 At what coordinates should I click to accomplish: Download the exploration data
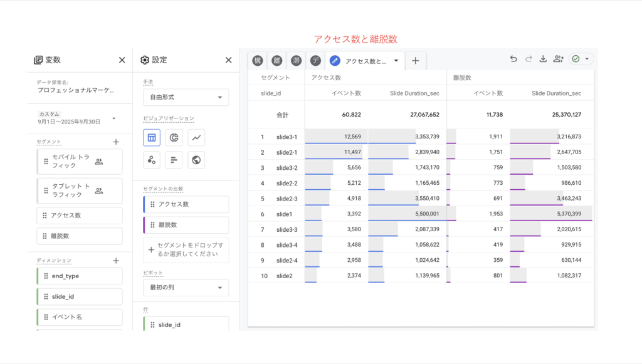pyautogui.click(x=543, y=60)
